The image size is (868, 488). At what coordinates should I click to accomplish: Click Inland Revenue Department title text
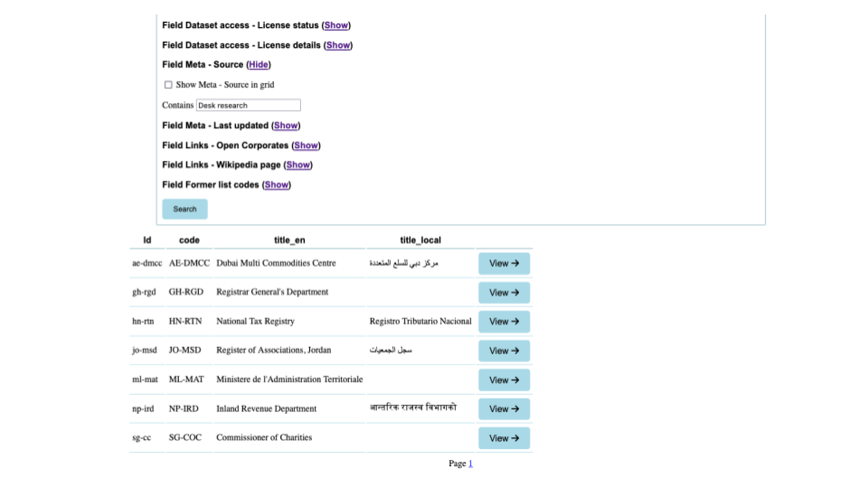(266, 408)
